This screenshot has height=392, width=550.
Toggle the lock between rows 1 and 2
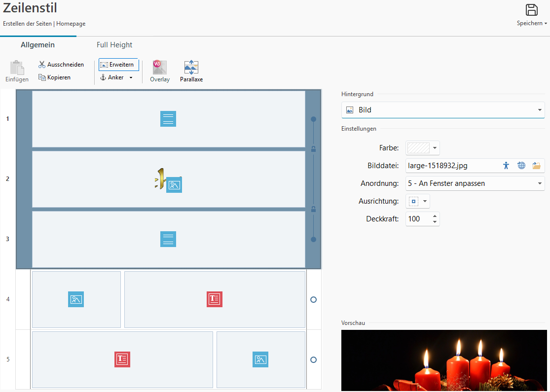coord(313,148)
